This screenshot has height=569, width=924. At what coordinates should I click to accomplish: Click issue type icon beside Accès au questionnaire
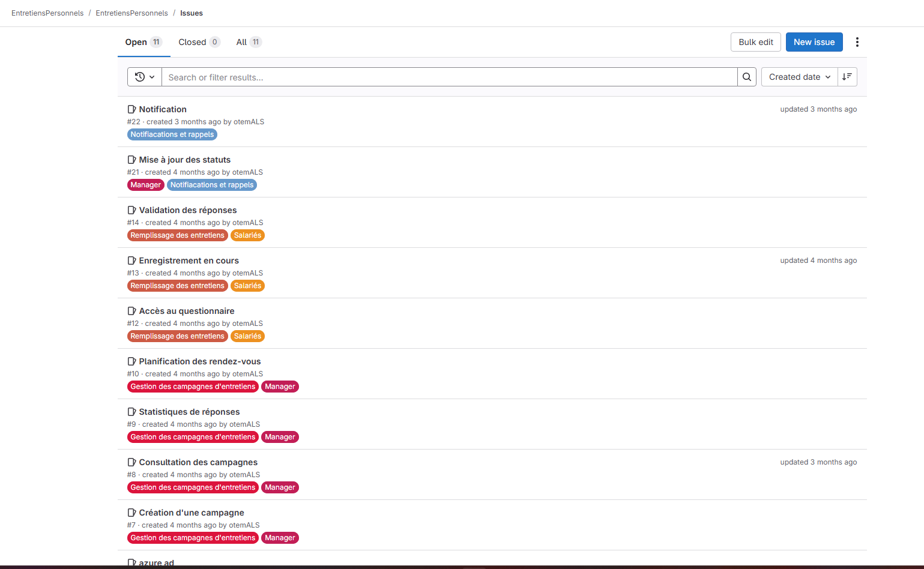pos(132,311)
